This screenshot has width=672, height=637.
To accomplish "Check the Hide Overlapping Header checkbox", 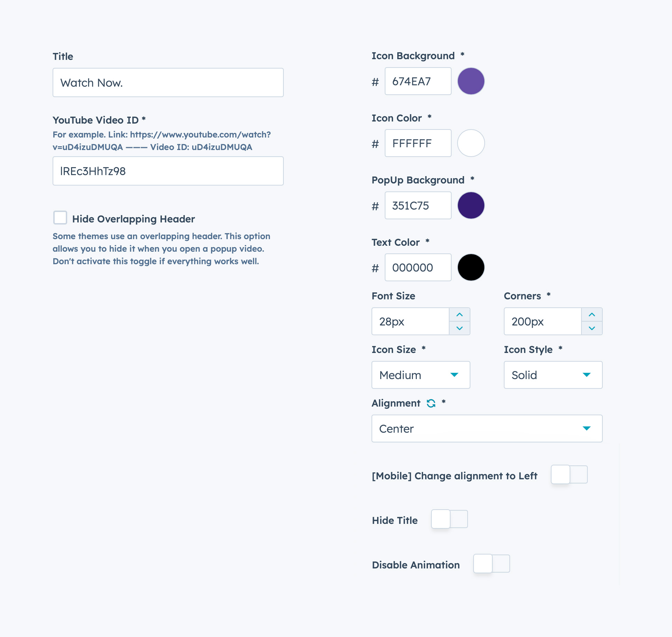I will [60, 218].
